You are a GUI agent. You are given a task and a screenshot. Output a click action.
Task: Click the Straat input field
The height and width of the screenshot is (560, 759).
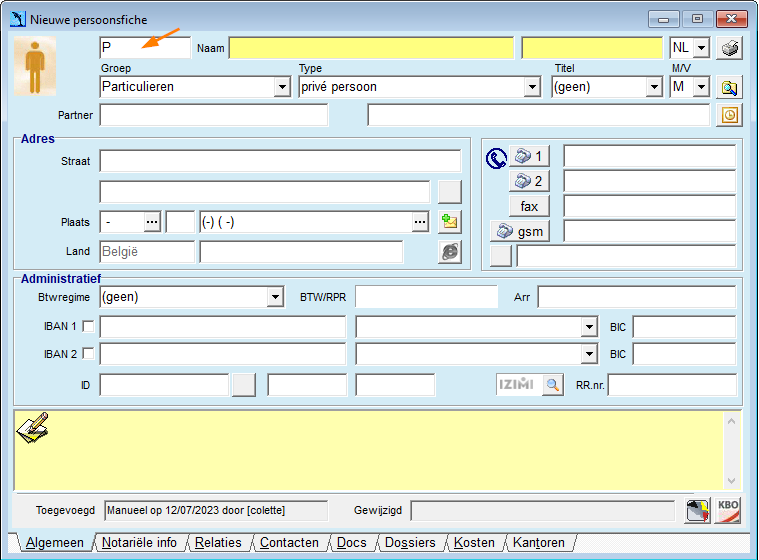[280, 161]
